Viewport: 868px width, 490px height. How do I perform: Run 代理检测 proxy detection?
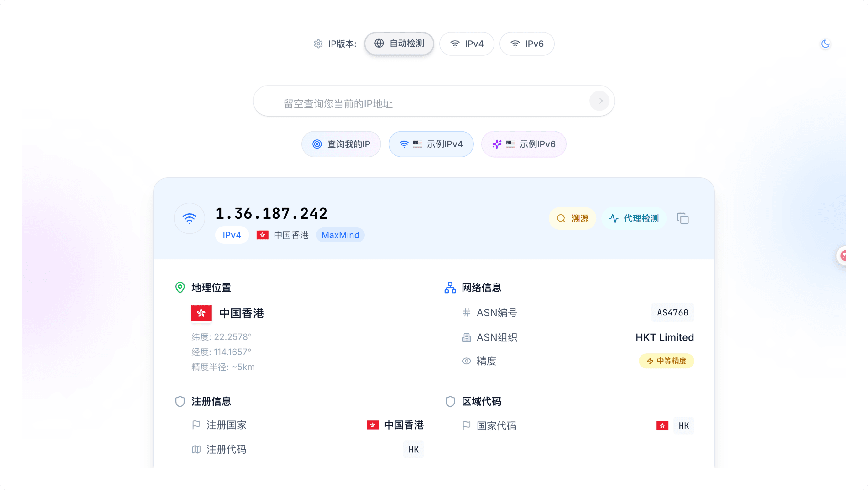pyautogui.click(x=634, y=218)
